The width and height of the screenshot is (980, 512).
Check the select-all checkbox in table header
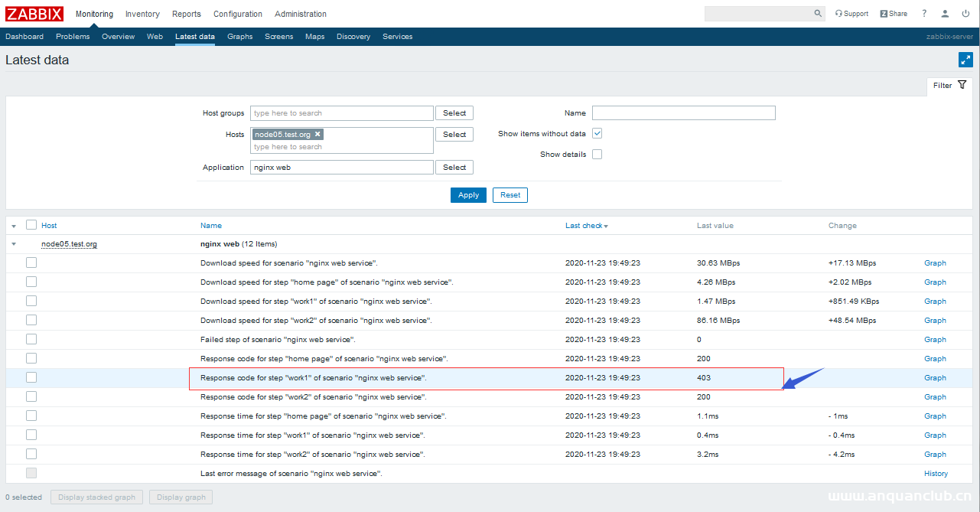coord(31,224)
